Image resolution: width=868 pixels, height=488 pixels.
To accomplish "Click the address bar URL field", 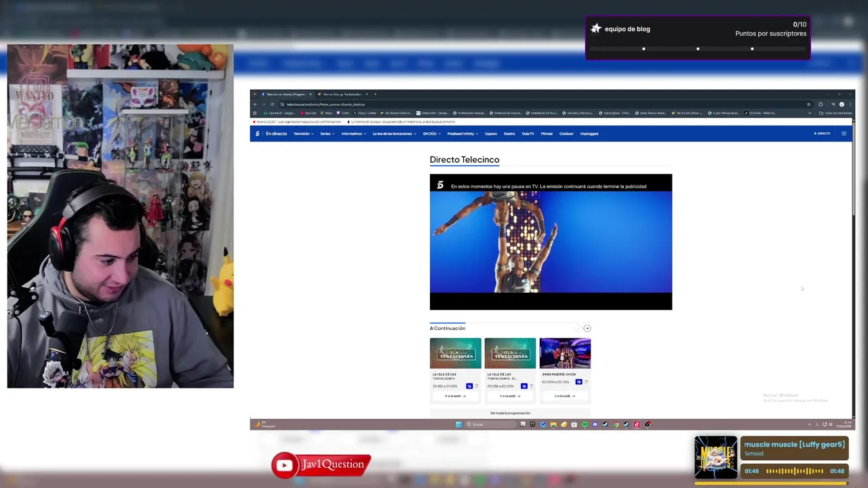I will pyautogui.click(x=542, y=104).
